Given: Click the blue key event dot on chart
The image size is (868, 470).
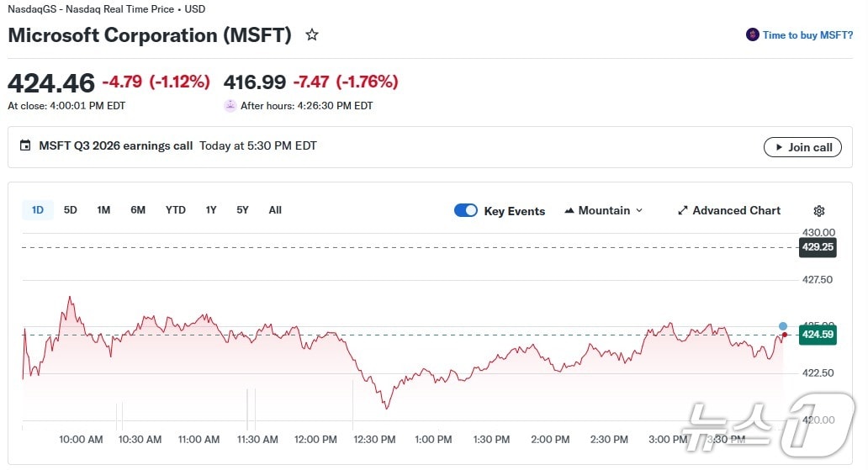Looking at the screenshot, I should click(x=783, y=326).
